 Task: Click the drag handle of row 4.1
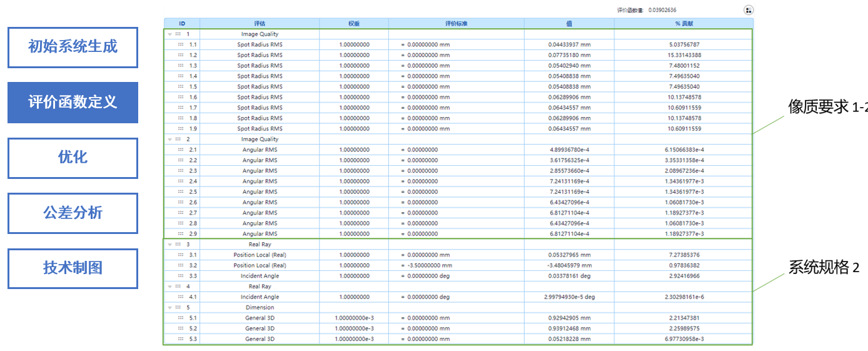pyautogui.click(x=181, y=297)
